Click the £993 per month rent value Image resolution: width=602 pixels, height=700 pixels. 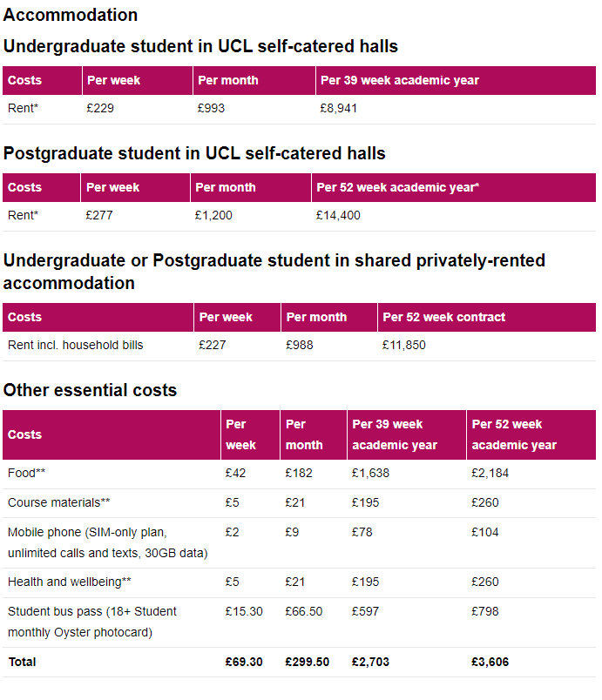click(x=212, y=109)
